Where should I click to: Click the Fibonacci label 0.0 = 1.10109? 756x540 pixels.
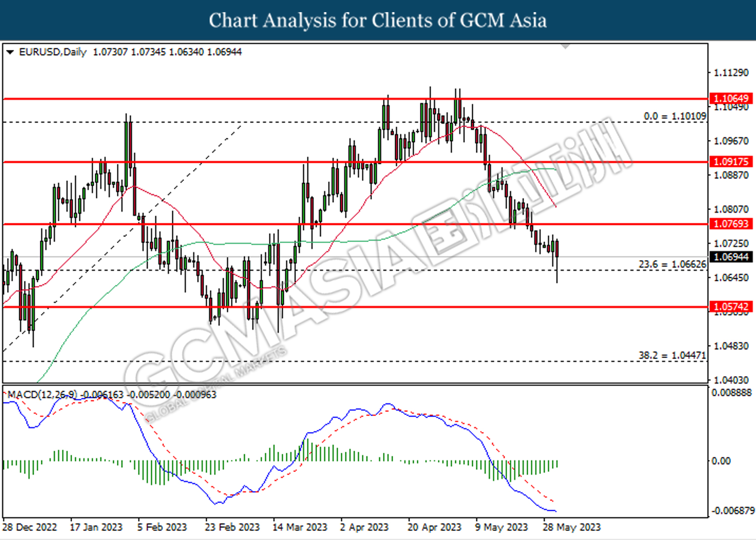(675, 116)
